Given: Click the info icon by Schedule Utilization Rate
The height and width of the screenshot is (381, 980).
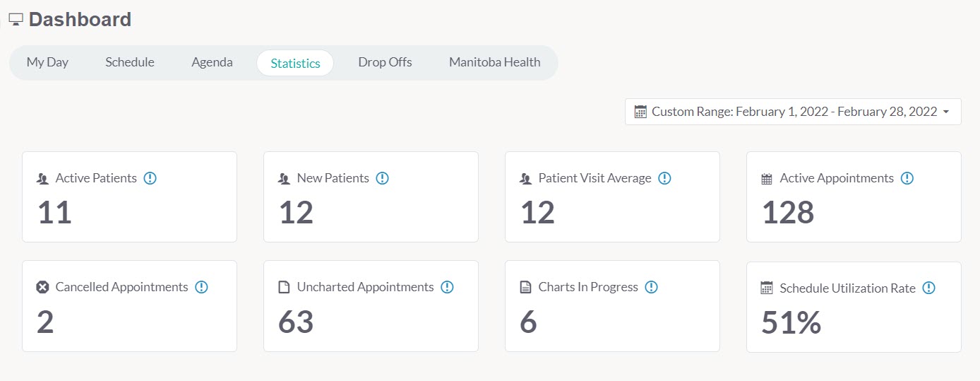Looking at the screenshot, I should 928,288.
